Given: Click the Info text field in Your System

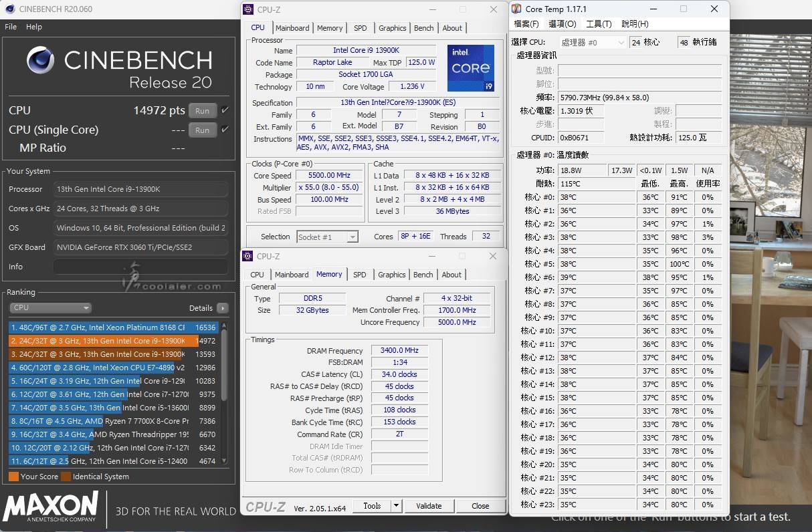Looking at the screenshot, I should point(140,267).
